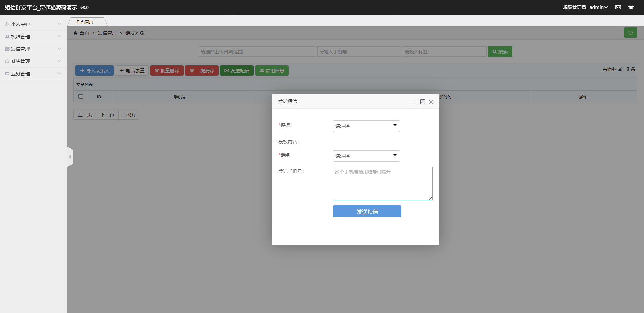The height and width of the screenshot is (313, 644).
Task: Expand the 权限管理 sidebar menu
Action: 34,37
